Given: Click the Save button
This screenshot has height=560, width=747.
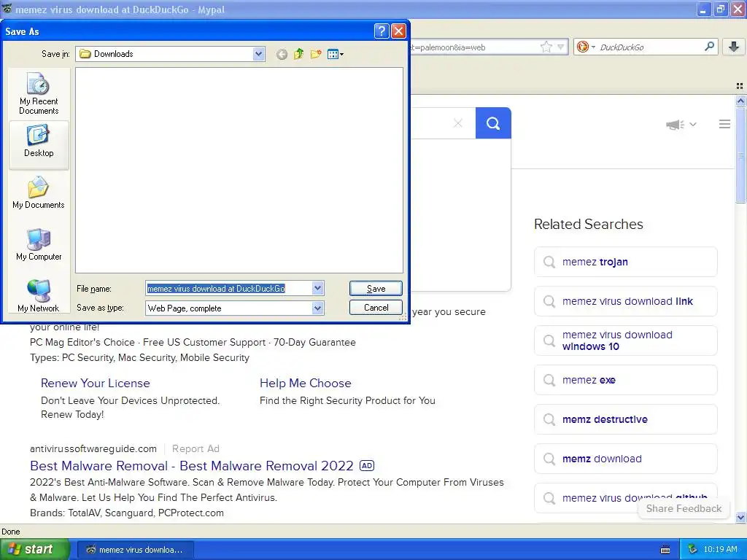Looking at the screenshot, I should click(376, 288).
